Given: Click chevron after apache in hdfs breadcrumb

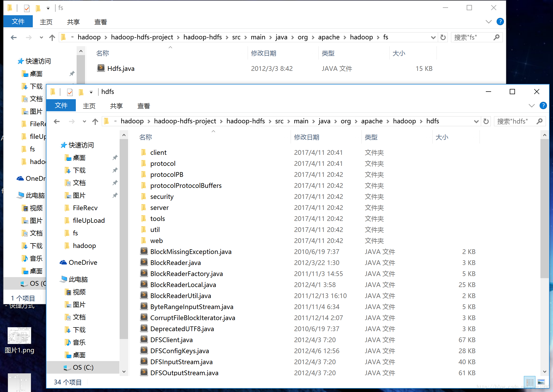Looking at the screenshot, I should (388, 121).
